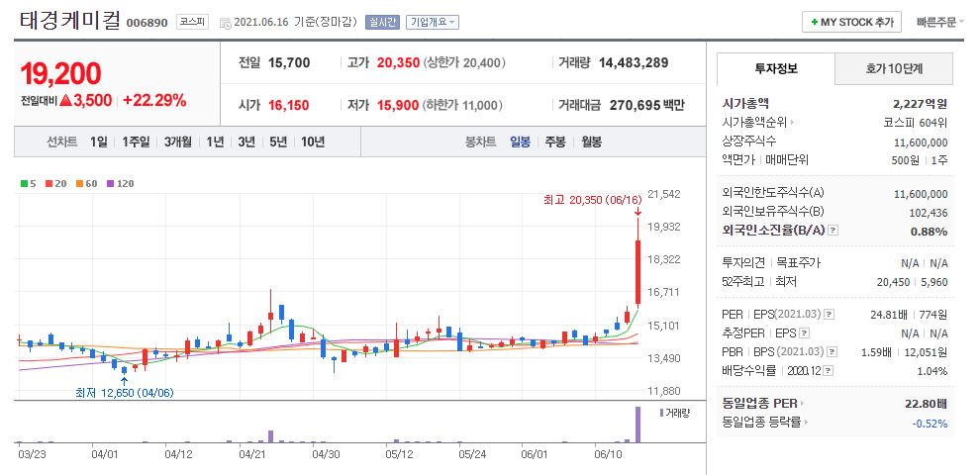Click the stock code 006890
Screen dimensions: 980x475
pos(147,23)
